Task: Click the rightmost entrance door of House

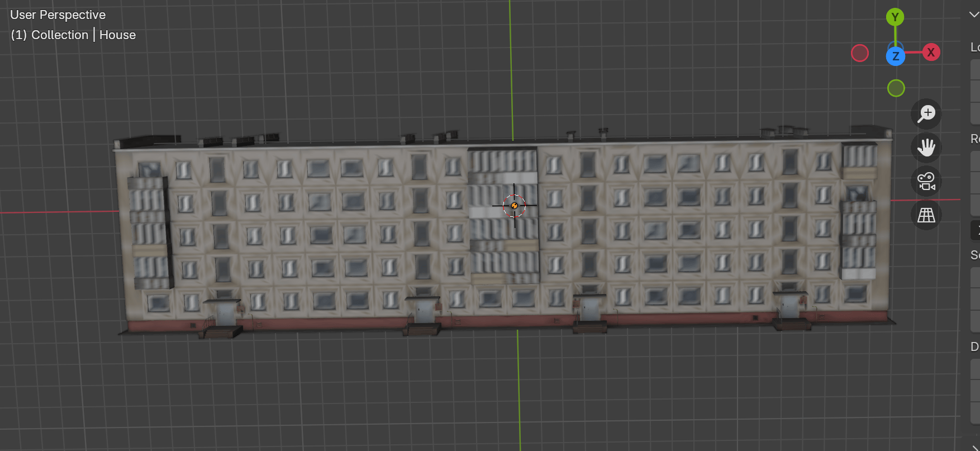Action: pyautogui.click(x=789, y=307)
